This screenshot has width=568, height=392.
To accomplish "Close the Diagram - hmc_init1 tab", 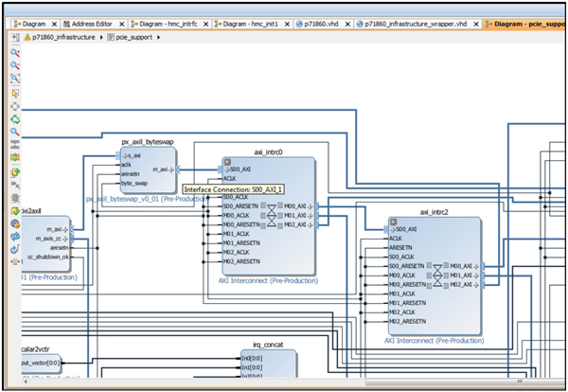I will [x=287, y=22].
